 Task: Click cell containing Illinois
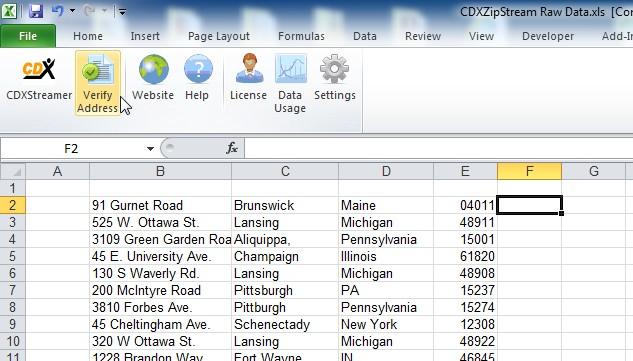click(386, 256)
